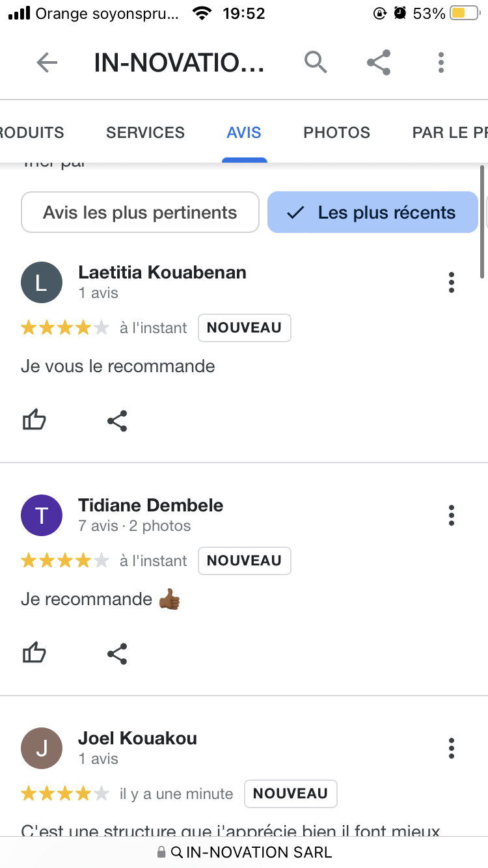Image resolution: width=488 pixels, height=868 pixels.
Task: Open Laetitia Kouabenan's profile name
Action: click(162, 273)
